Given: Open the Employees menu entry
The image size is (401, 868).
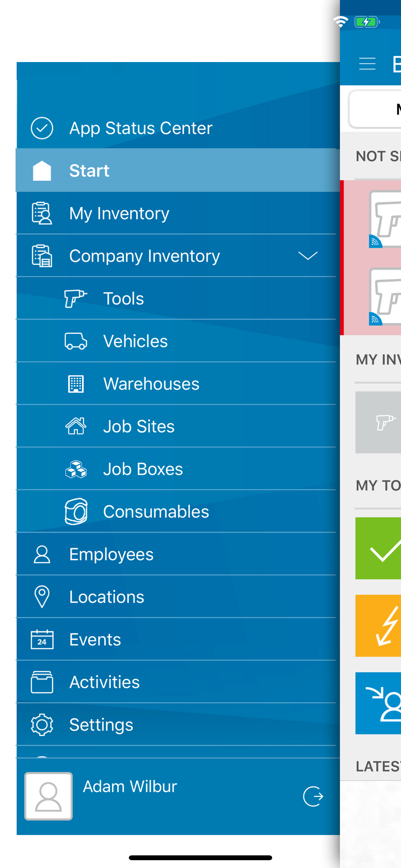Looking at the screenshot, I should click(x=176, y=554).
